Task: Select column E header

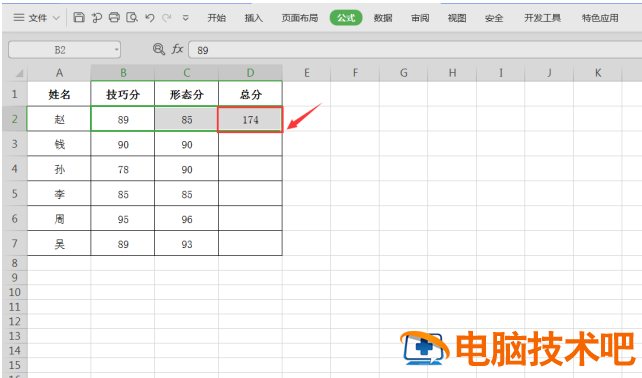Action: tap(306, 73)
